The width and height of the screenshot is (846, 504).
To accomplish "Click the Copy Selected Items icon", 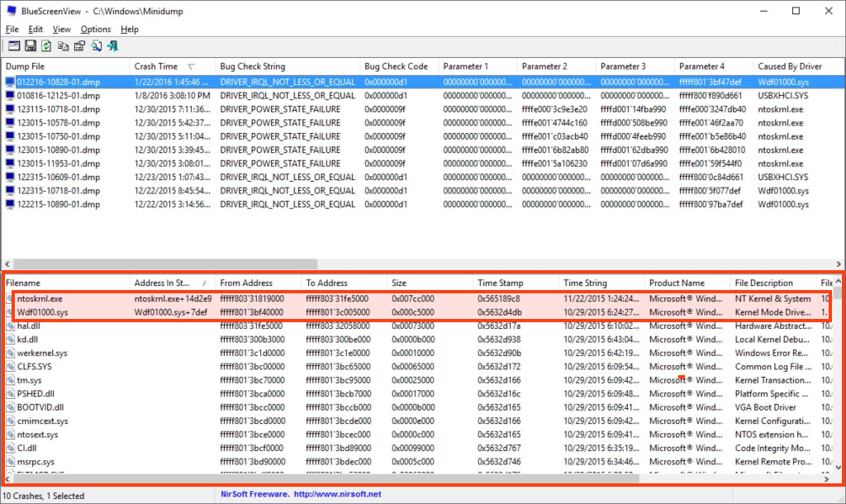I will [x=64, y=46].
